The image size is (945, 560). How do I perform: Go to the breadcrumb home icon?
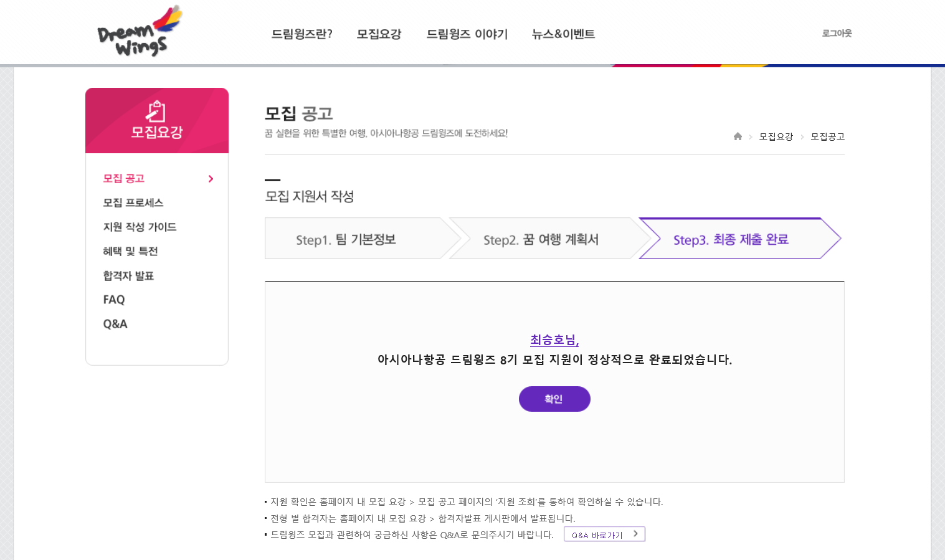(738, 136)
